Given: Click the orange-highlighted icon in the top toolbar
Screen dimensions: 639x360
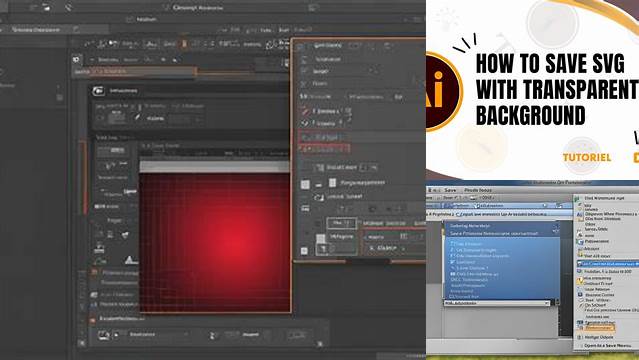Looking at the screenshot, I should [x=184, y=44].
